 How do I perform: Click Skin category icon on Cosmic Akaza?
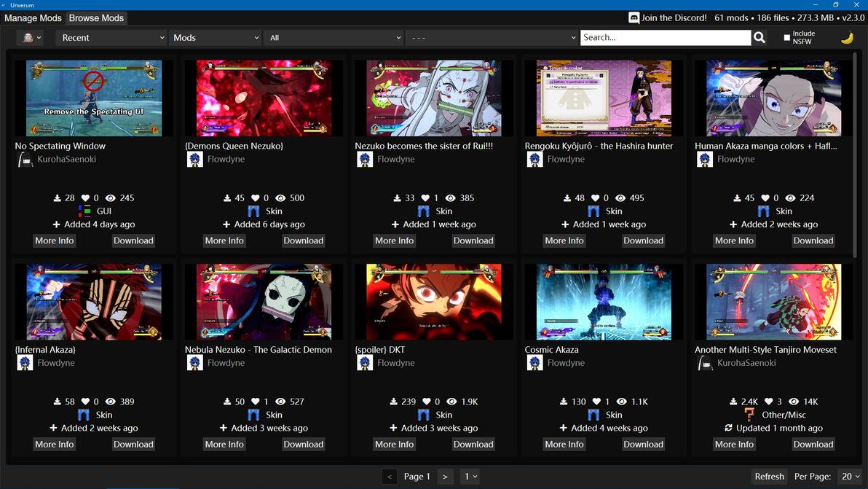coord(593,415)
